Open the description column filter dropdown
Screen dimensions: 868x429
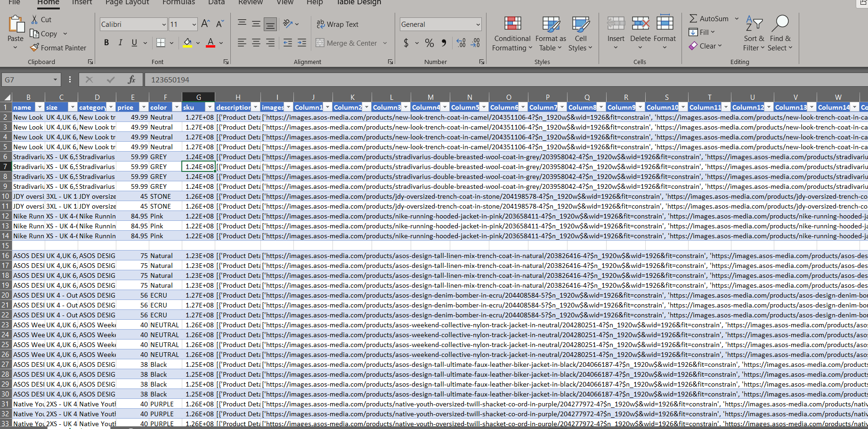point(255,107)
